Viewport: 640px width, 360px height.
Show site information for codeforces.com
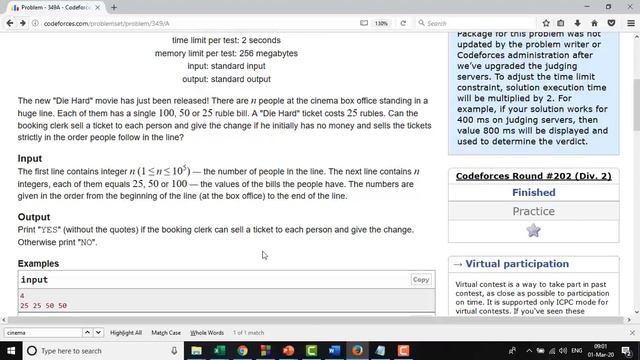pos(36,23)
